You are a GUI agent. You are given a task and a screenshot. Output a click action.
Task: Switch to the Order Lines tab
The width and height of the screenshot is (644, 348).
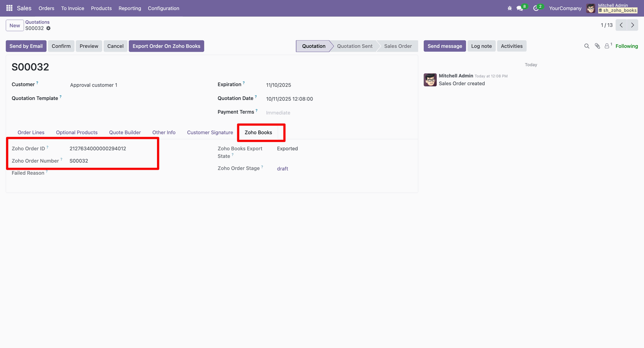click(31, 133)
